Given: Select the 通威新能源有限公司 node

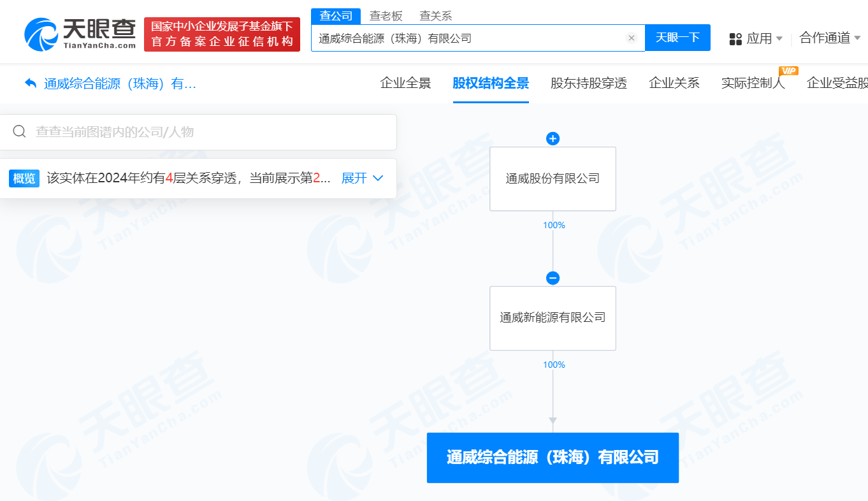Looking at the screenshot, I should click(x=553, y=317).
